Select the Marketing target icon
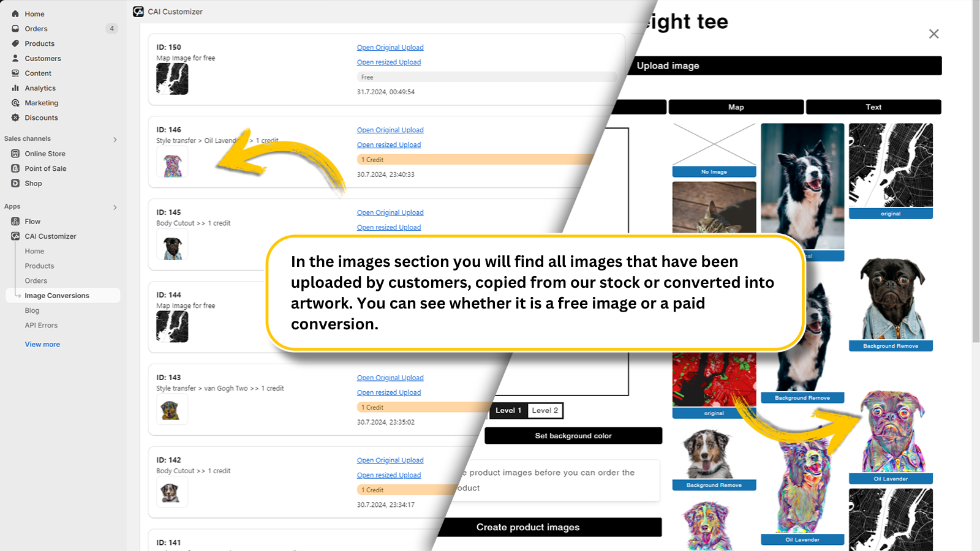Screen dimensions: 980x551 click(x=15, y=103)
